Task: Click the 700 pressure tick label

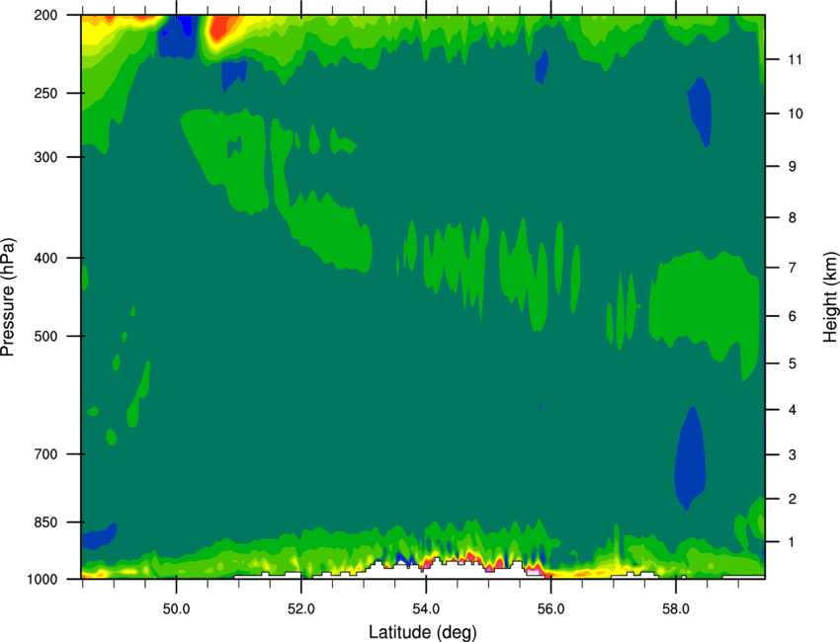Action: point(46,454)
